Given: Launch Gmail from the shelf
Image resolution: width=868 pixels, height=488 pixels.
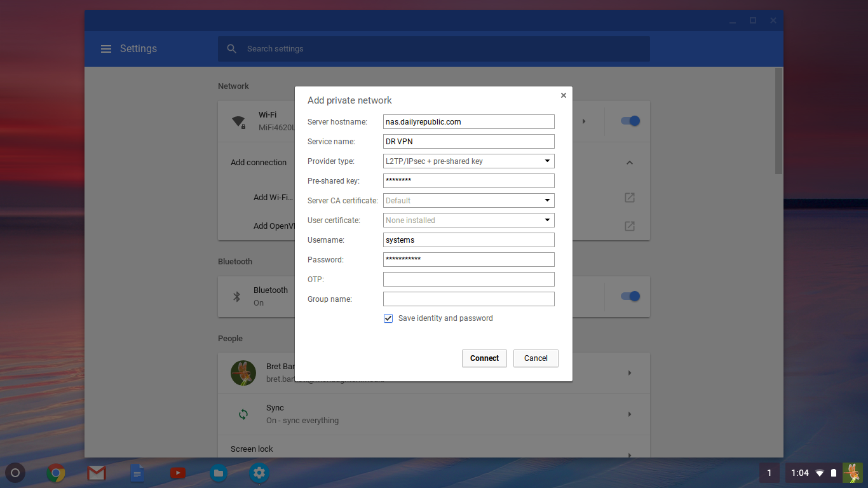Looking at the screenshot, I should (x=97, y=473).
